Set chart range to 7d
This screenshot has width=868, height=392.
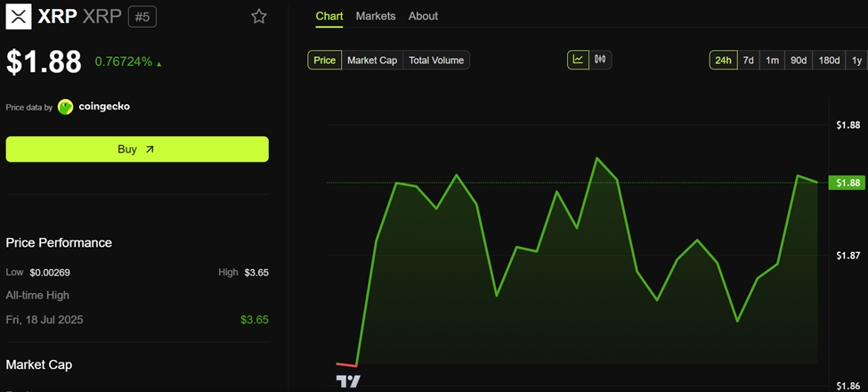tap(749, 61)
